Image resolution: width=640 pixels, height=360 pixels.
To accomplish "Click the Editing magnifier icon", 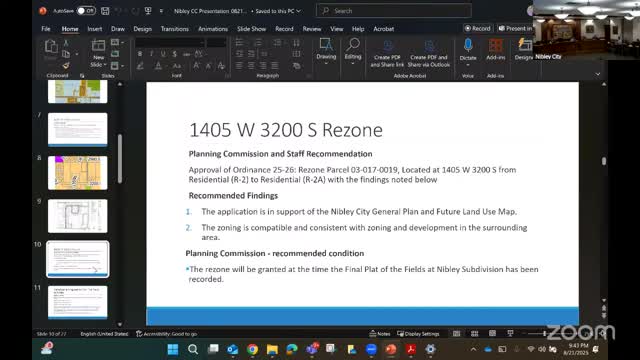I will click(353, 44).
